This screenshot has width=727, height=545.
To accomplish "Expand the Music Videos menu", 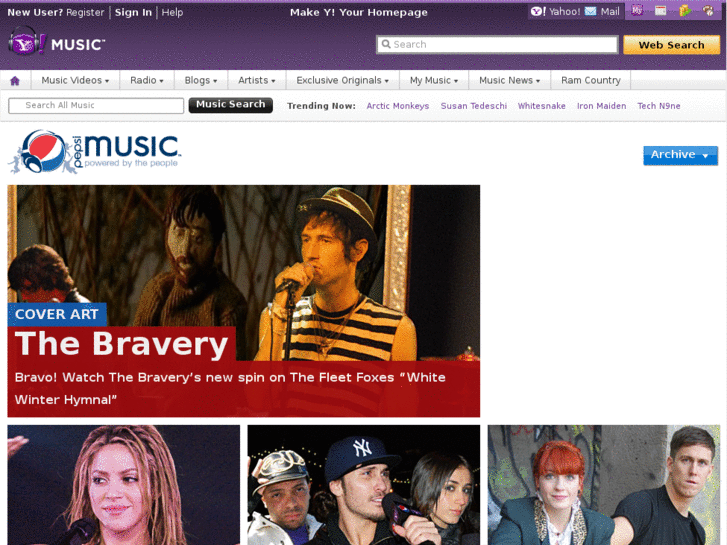I will click(x=75, y=80).
